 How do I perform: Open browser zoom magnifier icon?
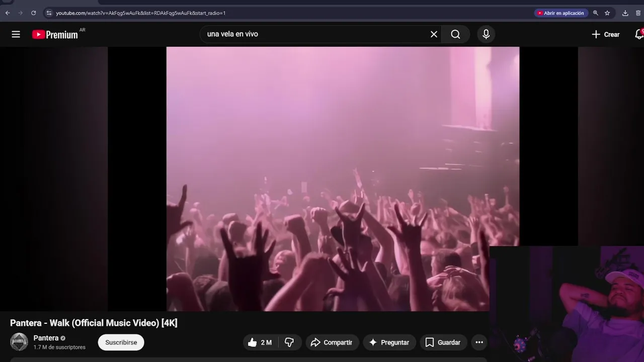pos(596,13)
